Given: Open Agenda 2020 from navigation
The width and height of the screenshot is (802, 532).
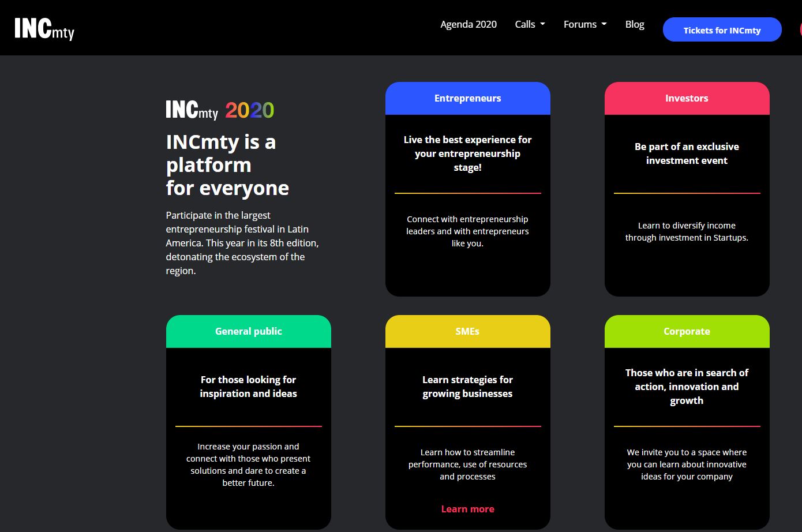Looking at the screenshot, I should [x=468, y=24].
